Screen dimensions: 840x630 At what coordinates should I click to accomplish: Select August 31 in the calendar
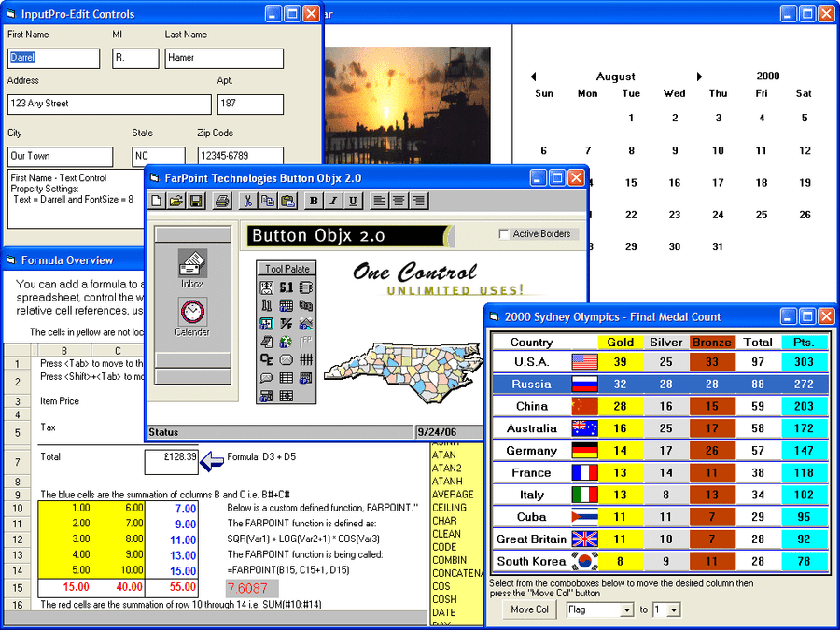point(718,247)
